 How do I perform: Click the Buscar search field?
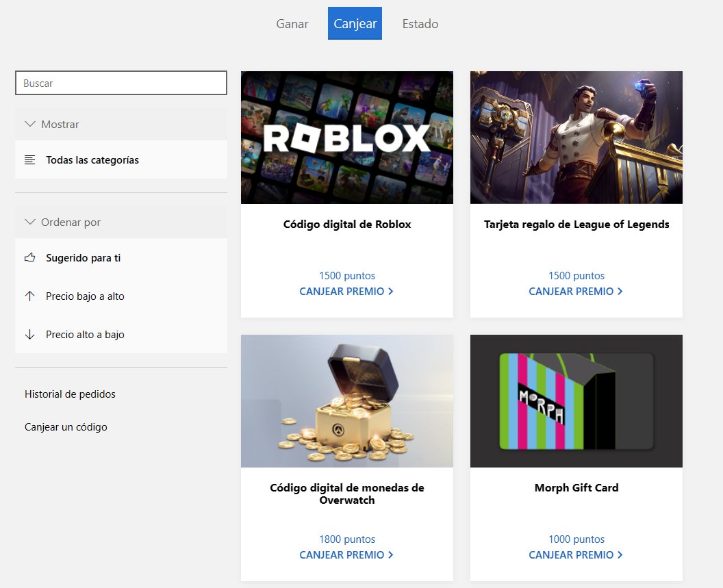[x=120, y=83]
